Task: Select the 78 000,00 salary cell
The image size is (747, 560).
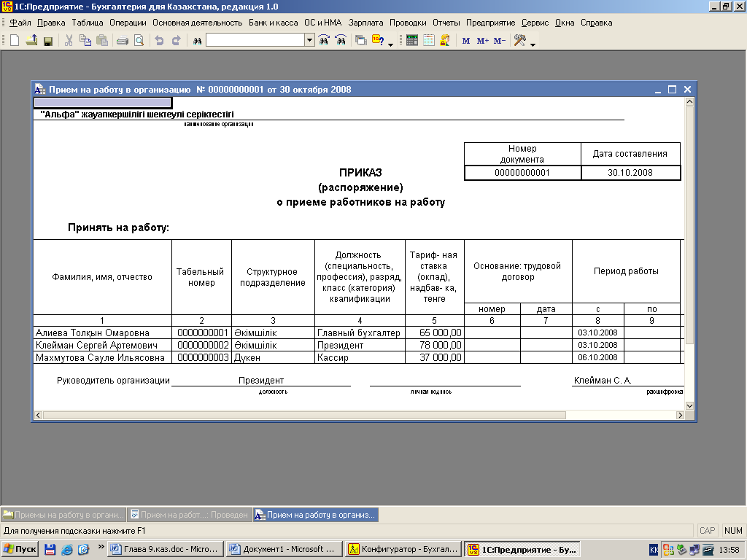Action: coord(435,345)
